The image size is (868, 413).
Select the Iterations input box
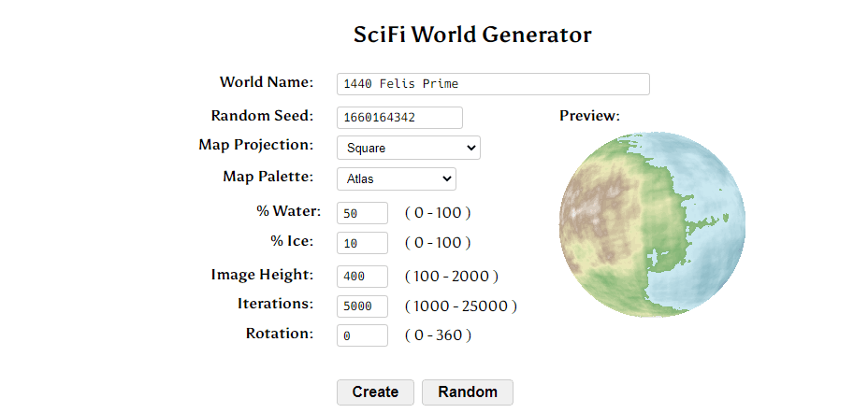click(x=362, y=306)
